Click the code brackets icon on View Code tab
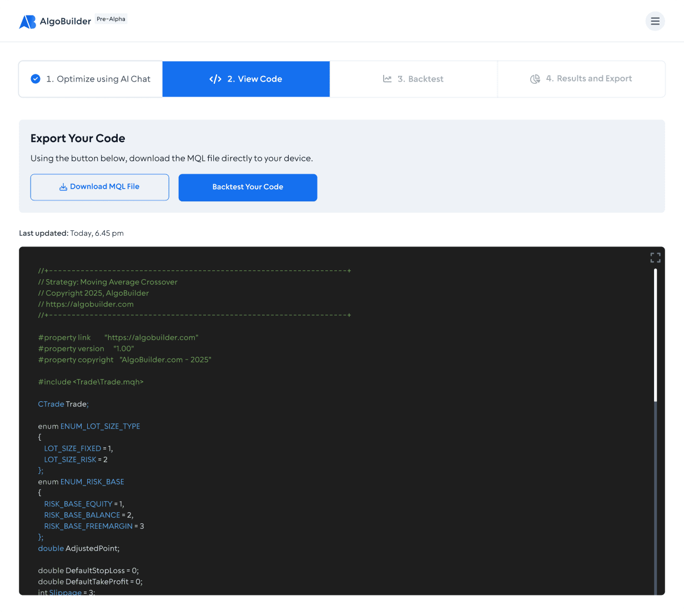The height and width of the screenshot is (616, 684). 215,79
